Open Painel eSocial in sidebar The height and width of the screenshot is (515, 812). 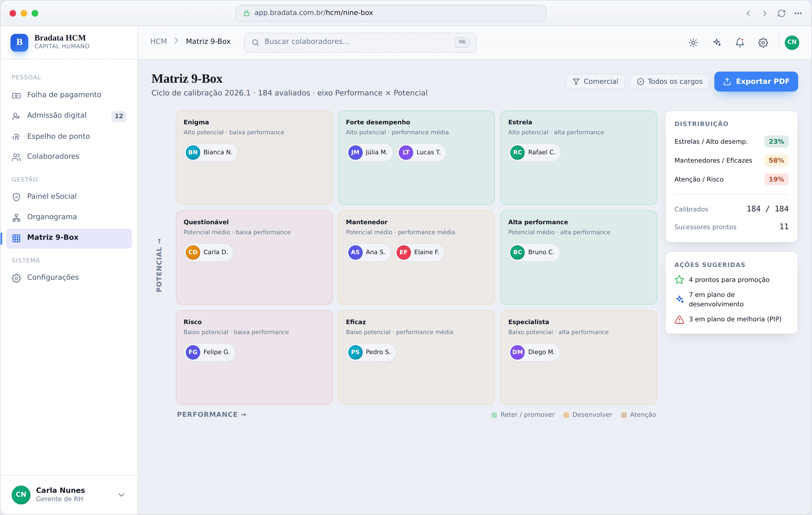pos(69,196)
